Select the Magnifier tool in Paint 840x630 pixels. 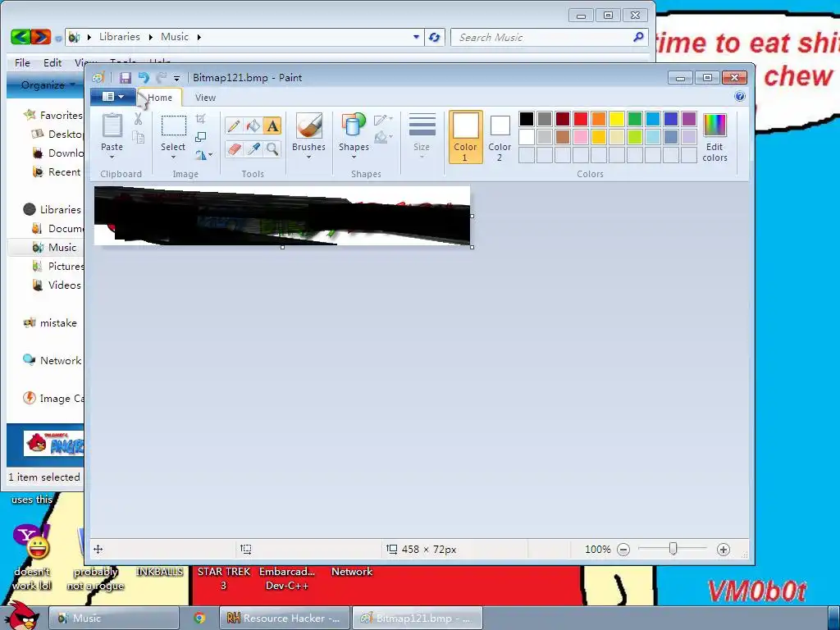[x=272, y=148]
